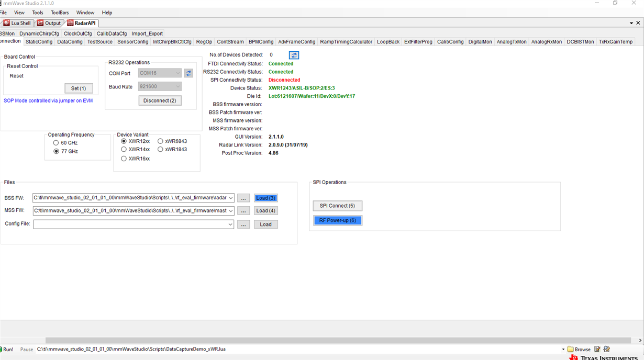Browse for the Config File
644x360 pixels.
(243, 224)
